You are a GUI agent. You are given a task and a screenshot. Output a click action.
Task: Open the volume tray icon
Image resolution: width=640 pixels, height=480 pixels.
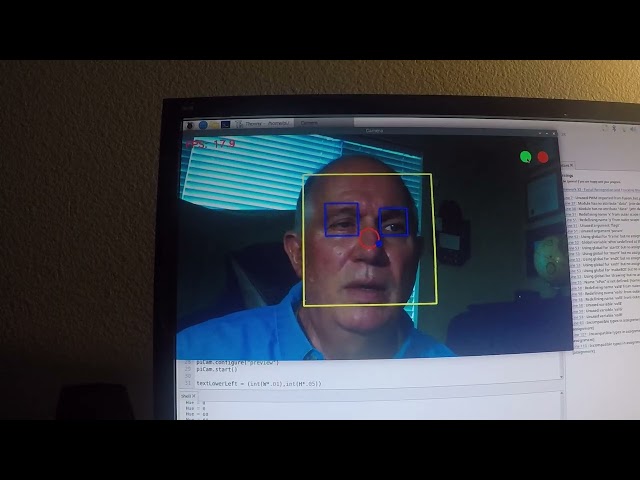pos(634,129)
